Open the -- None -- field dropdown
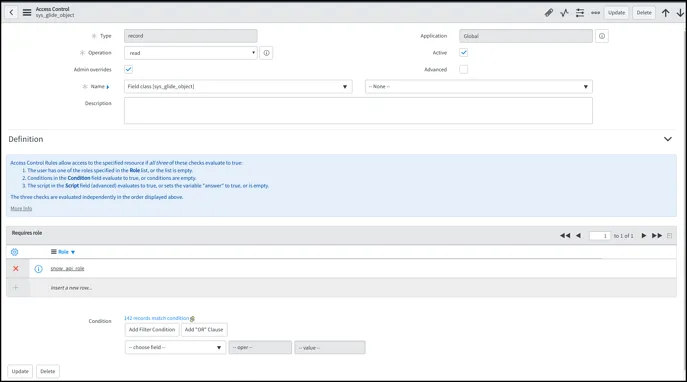The width and height of the screenshot is (687, 382). (x=479, y=87)
